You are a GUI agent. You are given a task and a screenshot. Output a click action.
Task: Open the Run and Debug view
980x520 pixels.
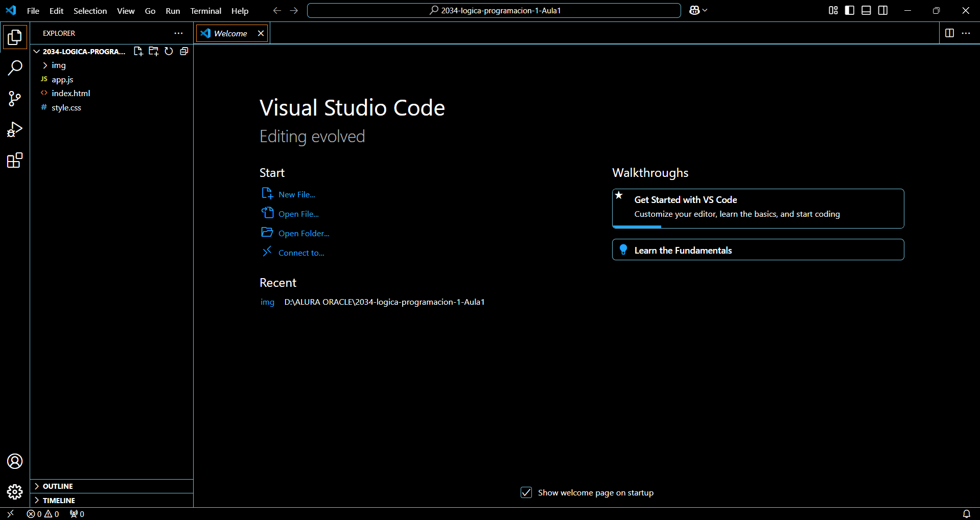pos(15,129)
